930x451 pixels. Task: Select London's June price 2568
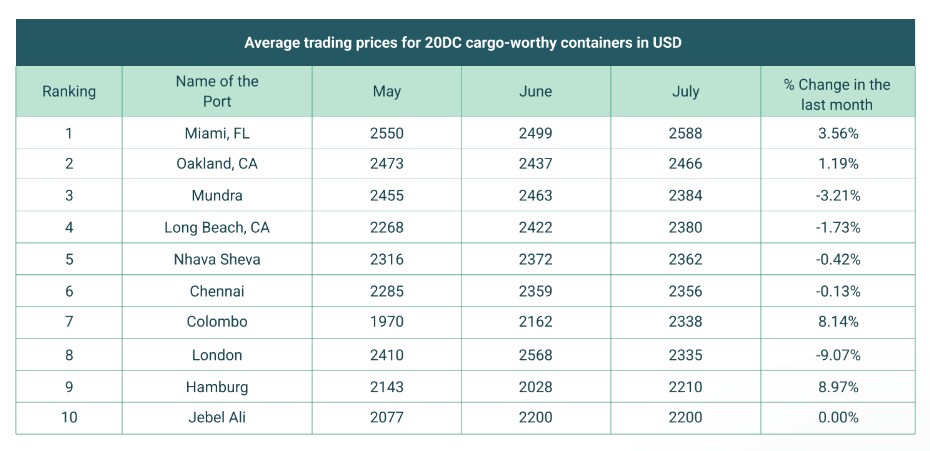pos(535,354)
